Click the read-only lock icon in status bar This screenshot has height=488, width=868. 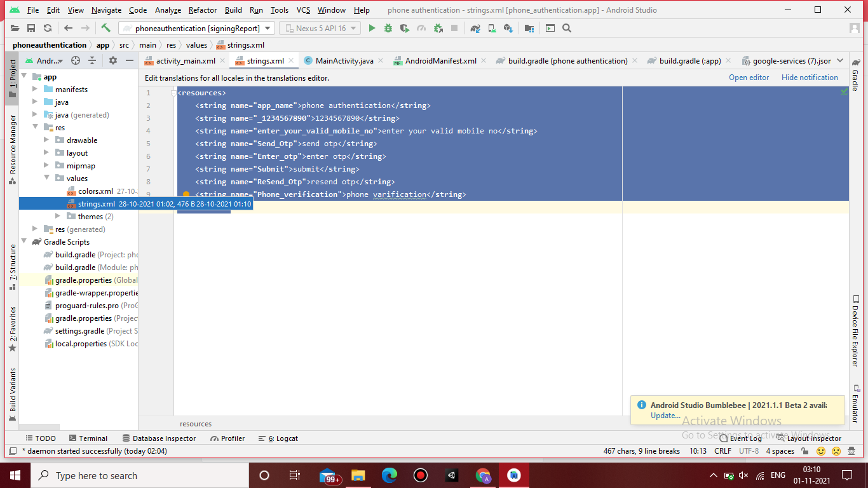tap(804, 451)
